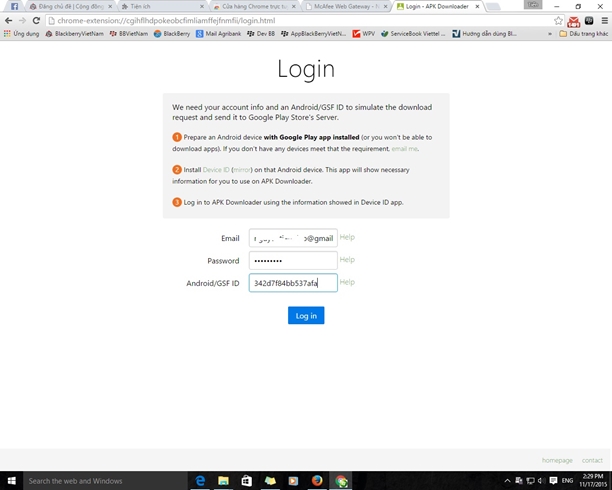
Task: Reload the page with the refresh icon
Action: (x=36, y=20)
